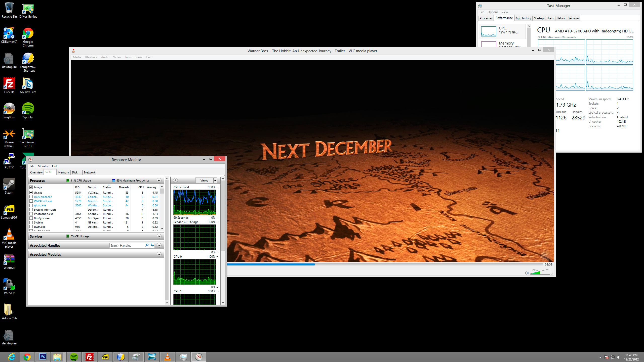Click the VLC volume speaker icon

(527, 273)
